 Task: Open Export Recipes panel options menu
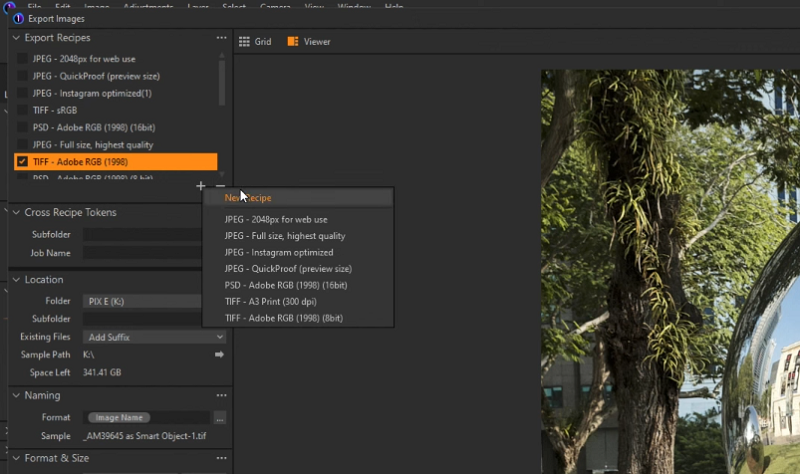pos(221,38)
